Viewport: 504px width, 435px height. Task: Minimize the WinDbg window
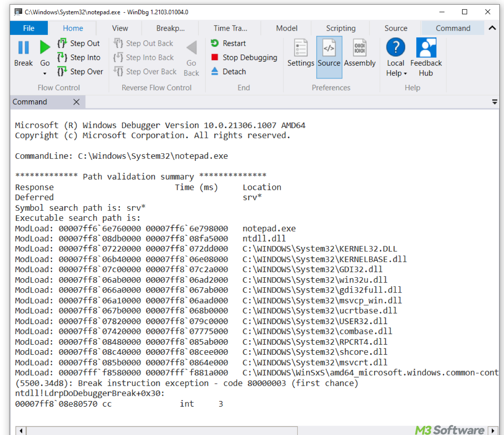(441, 12)
